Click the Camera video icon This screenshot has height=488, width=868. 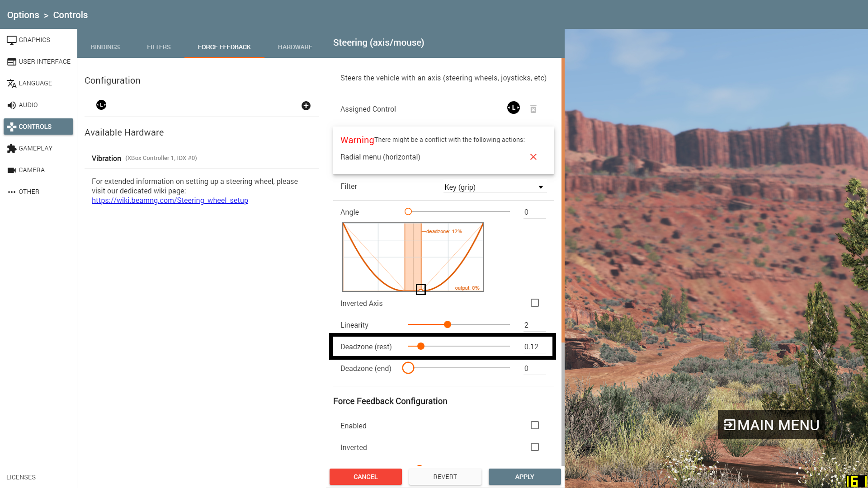tap(12, 170)
